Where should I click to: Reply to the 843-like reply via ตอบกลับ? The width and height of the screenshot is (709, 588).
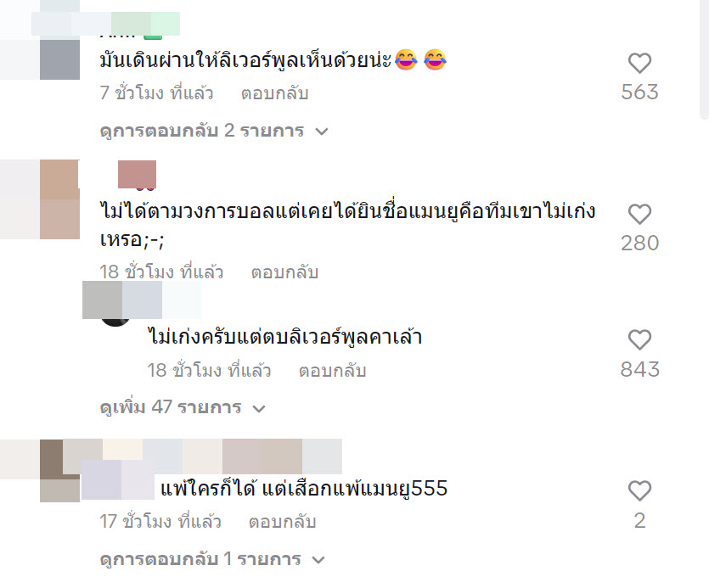(x=332, y=371)
